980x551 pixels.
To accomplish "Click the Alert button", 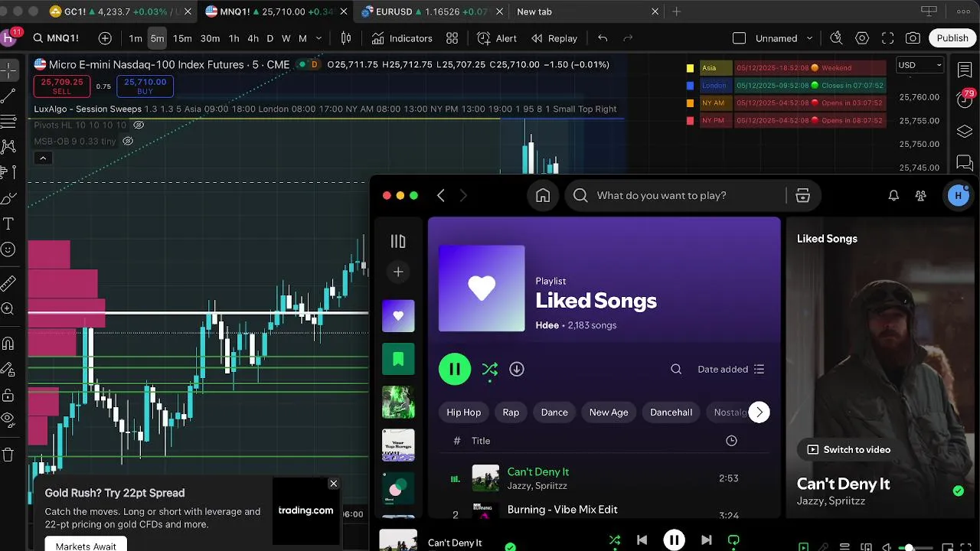I will tap(497, 38).
